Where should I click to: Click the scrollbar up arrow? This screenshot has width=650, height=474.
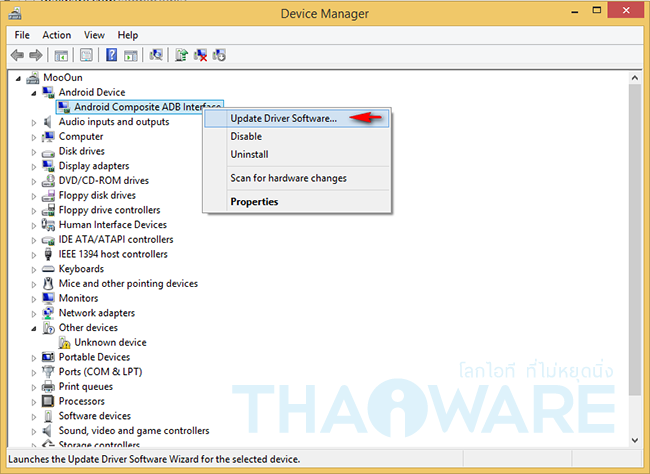[635, 78]
